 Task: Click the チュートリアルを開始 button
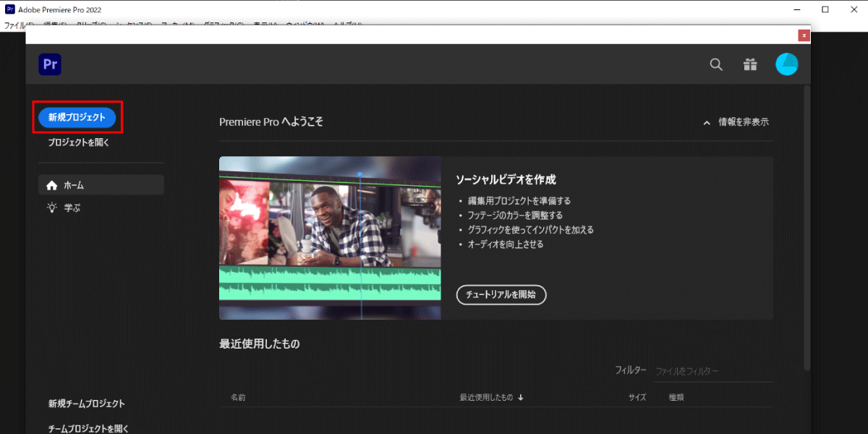pos(501,294)
